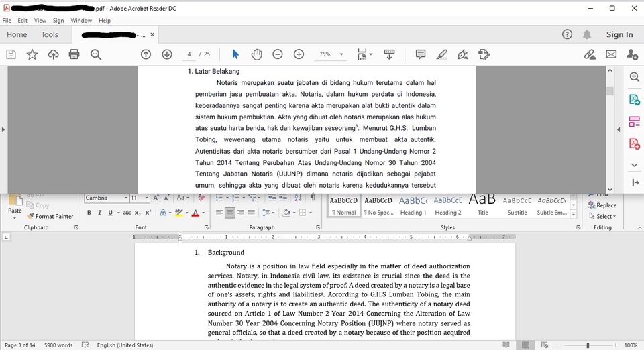The width and height of the screenshot is (644, 350).
Task: Send the PDF by email envelope icon
Action: [x=611, y=54]
